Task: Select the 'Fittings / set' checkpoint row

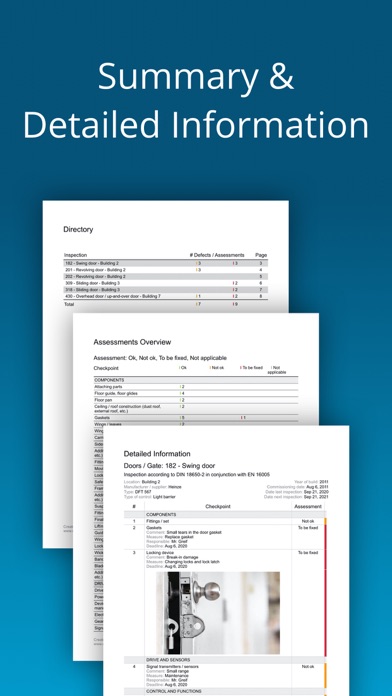Action: click(224, 521)
